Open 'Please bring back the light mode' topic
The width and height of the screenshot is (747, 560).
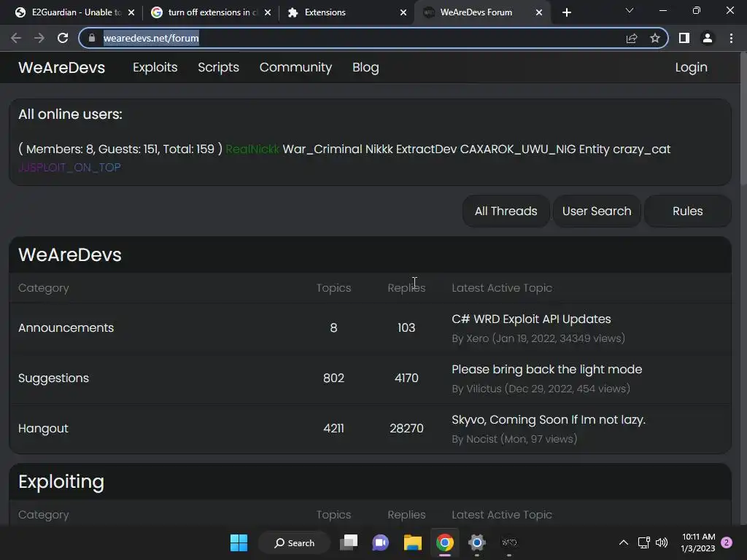point(547,370)
